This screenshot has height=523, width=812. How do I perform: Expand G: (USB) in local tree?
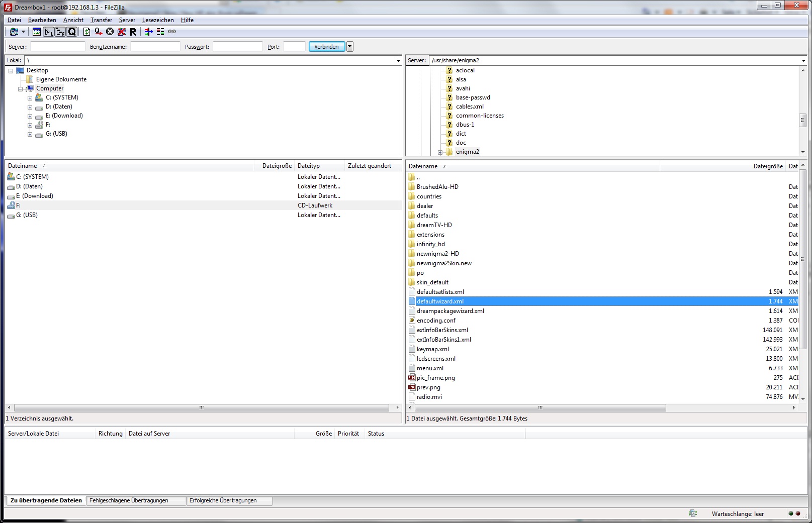[x=30, y=134]
